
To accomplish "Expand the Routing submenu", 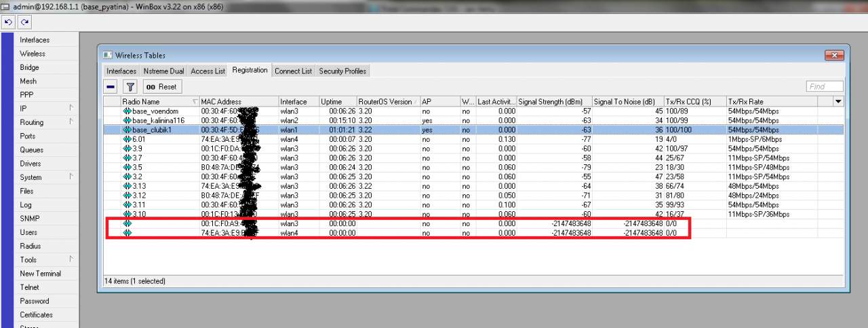I will pyautogui.click(x=71, y=122).
